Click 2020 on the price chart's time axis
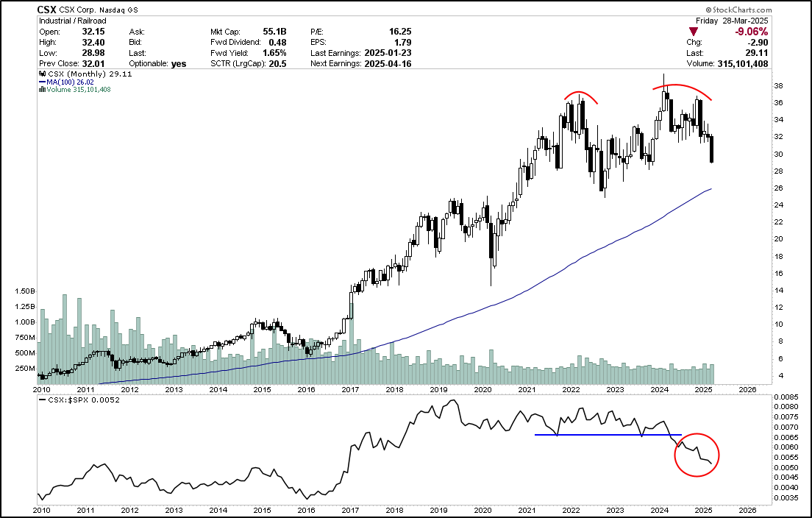 483,389
